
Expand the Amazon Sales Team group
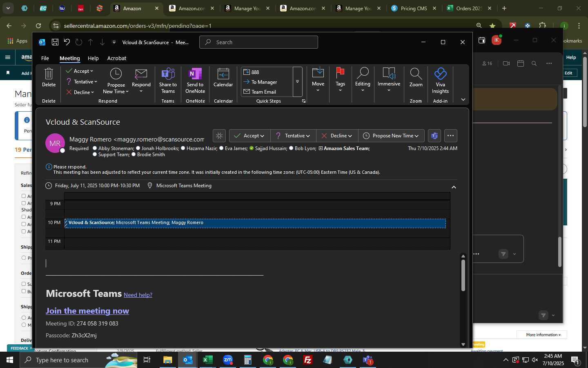[x=321, y=148]
